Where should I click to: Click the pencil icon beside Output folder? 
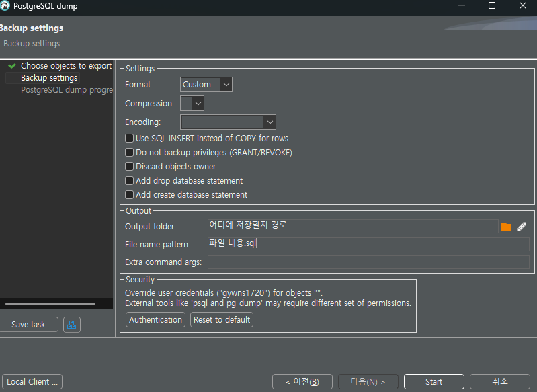click(x=522, y=227)
